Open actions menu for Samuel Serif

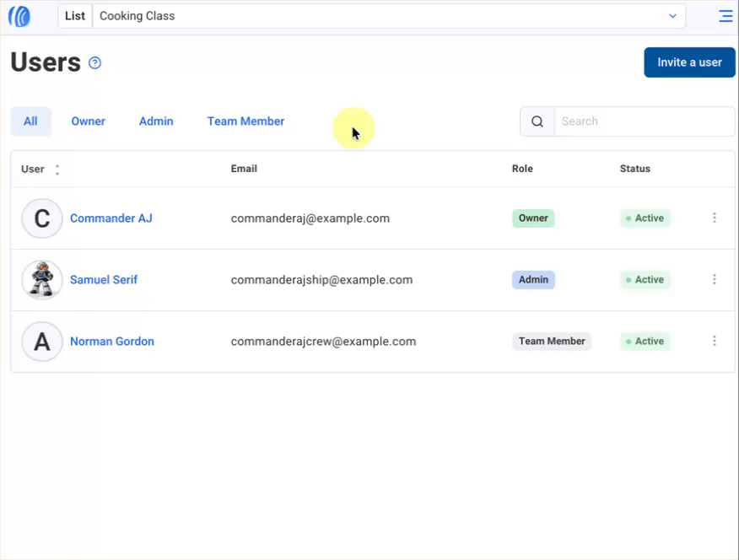click(715, 279)
